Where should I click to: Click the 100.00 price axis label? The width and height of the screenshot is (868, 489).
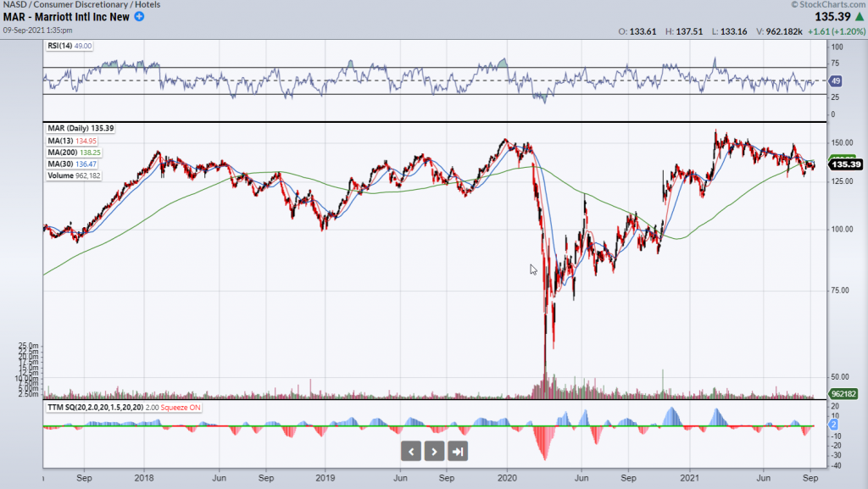click(x=842, y=229)
